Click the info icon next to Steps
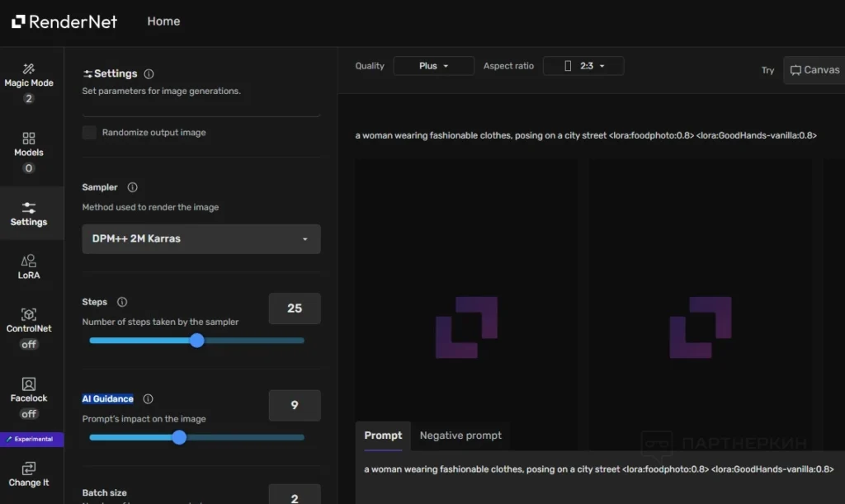Image resolution: width=845 pixels, height=504 pixels. pyautogui.click(x=122, y=302)
